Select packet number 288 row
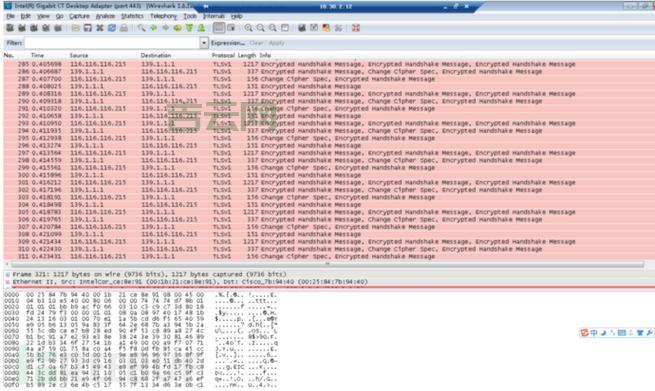 329,86
